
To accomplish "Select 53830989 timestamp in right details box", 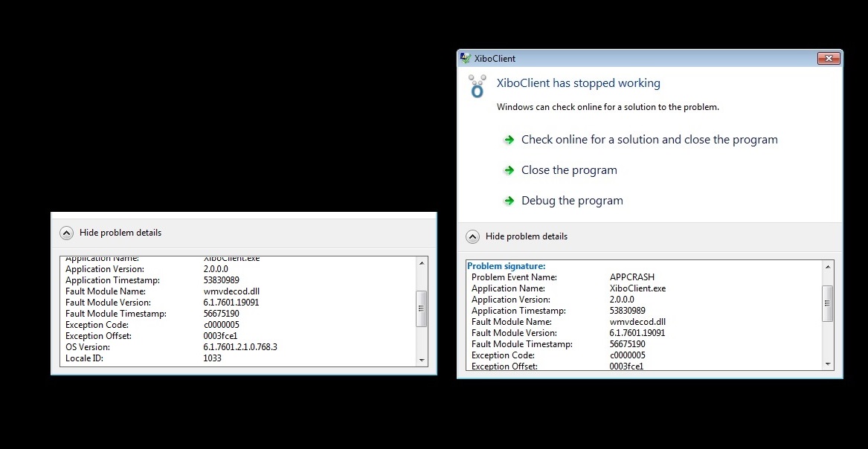I will pyautogui.click(x=627, y=311).
